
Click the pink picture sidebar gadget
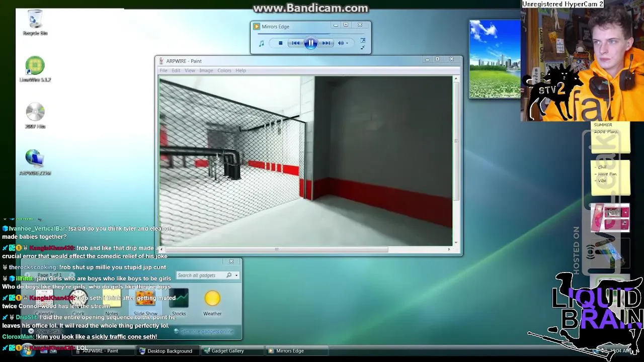[x=610, y=219]
